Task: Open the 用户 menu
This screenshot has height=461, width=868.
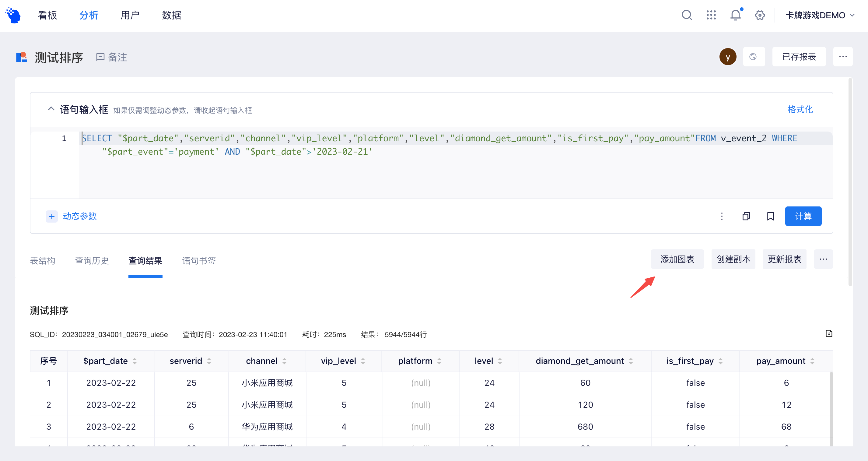Action: [130, 15]
